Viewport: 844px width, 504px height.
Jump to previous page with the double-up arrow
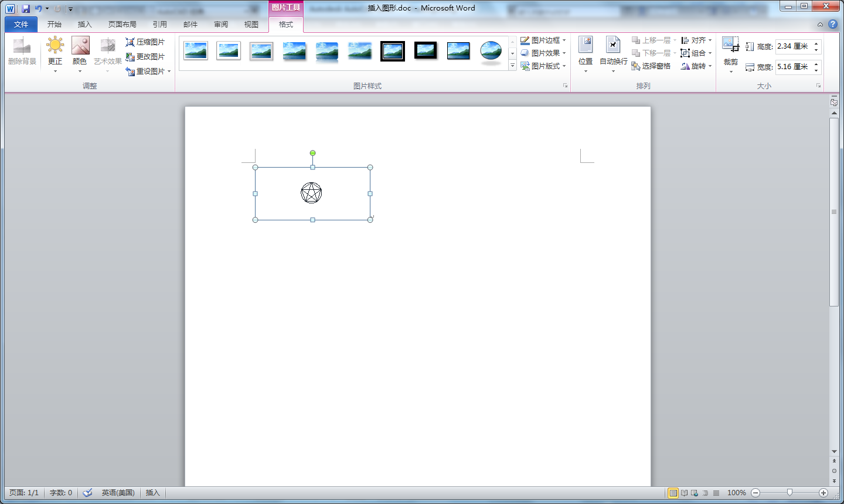pos(834,461)
